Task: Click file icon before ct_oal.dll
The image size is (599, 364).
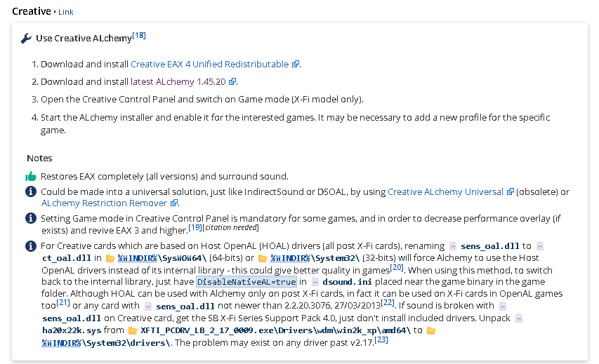Action: click(540, 246)
